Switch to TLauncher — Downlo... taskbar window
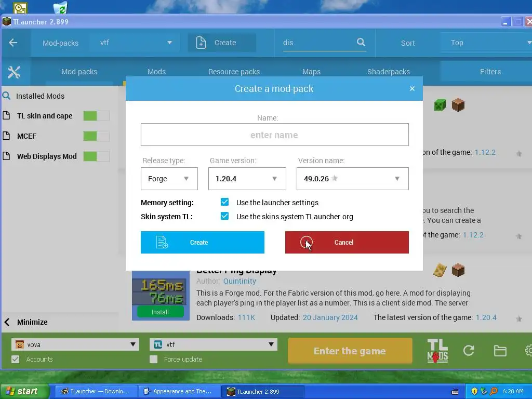The width and height of the screenshot is (532, 399). [96, 391]
